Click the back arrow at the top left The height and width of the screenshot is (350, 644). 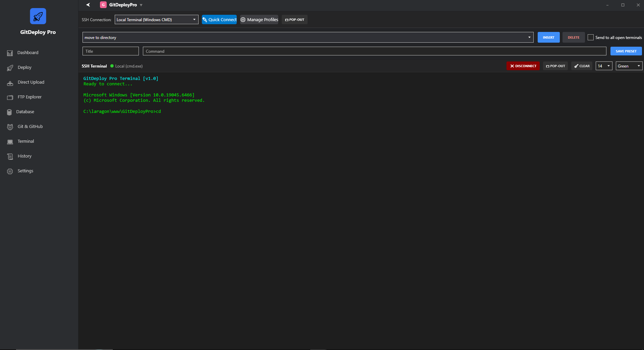pos(88,5)
